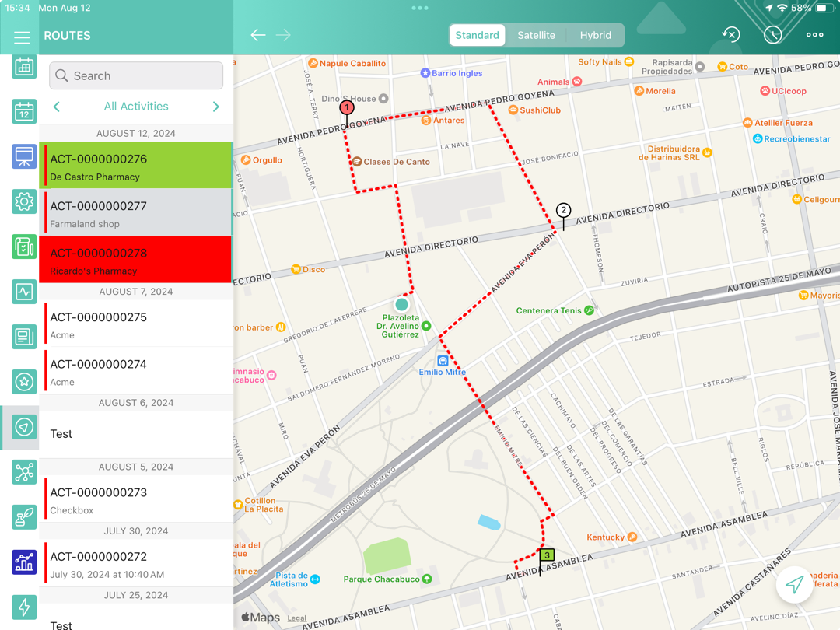840x630 pixels.
Task: Open the lightning bolt icon in the sidebar
Action: pos(23,607)
